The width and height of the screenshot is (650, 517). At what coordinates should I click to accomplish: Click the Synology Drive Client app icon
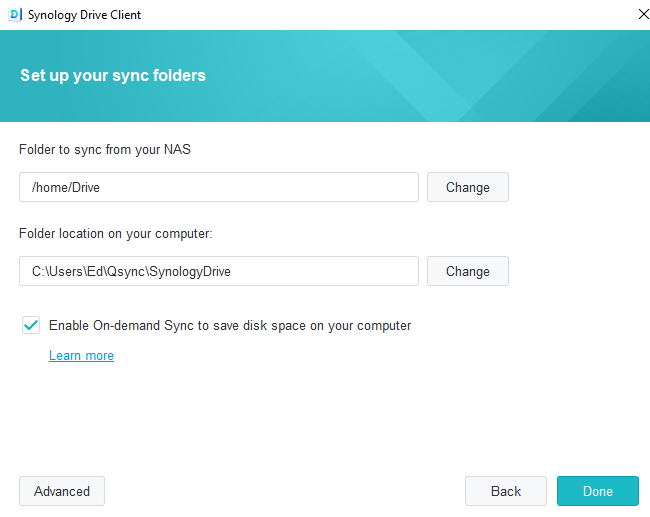point(15,15)
